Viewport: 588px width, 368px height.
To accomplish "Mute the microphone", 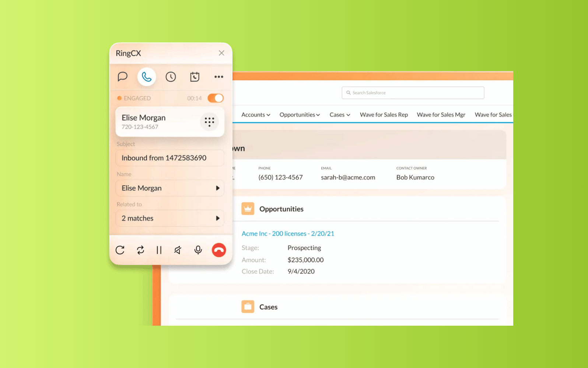I will pos(198,250).
